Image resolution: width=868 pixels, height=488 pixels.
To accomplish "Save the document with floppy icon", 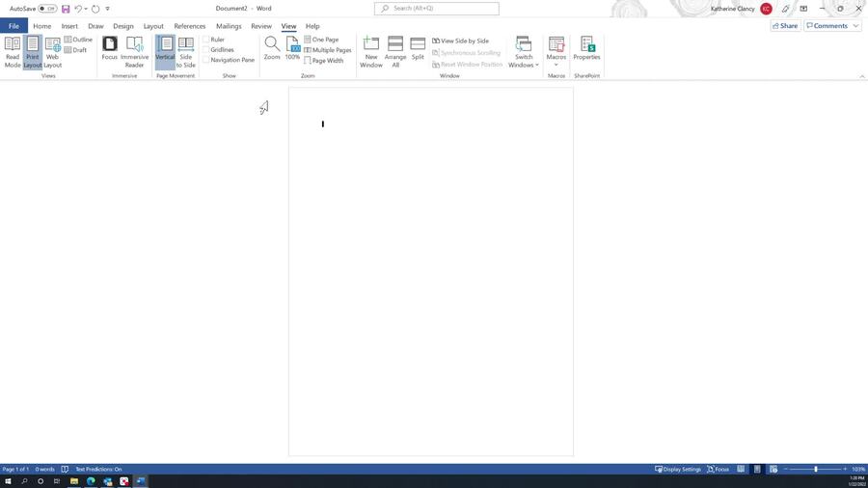I will 66,9.
